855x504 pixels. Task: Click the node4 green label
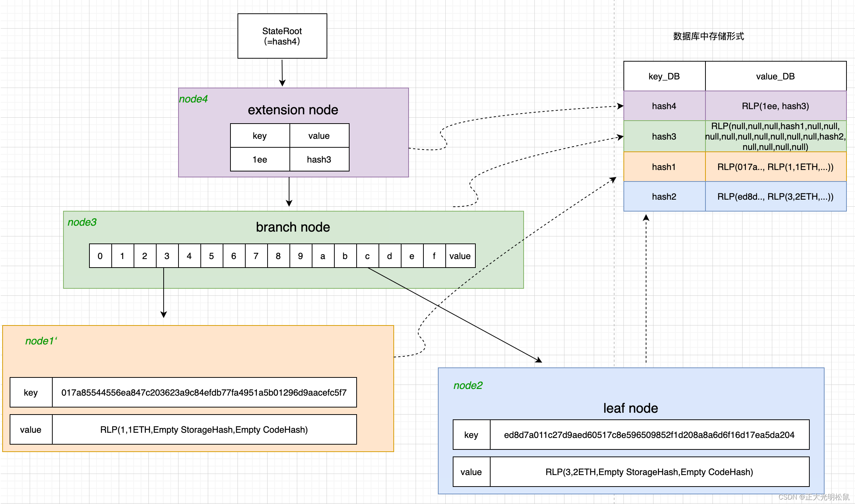pyautogui.click(x=193, y=99)
